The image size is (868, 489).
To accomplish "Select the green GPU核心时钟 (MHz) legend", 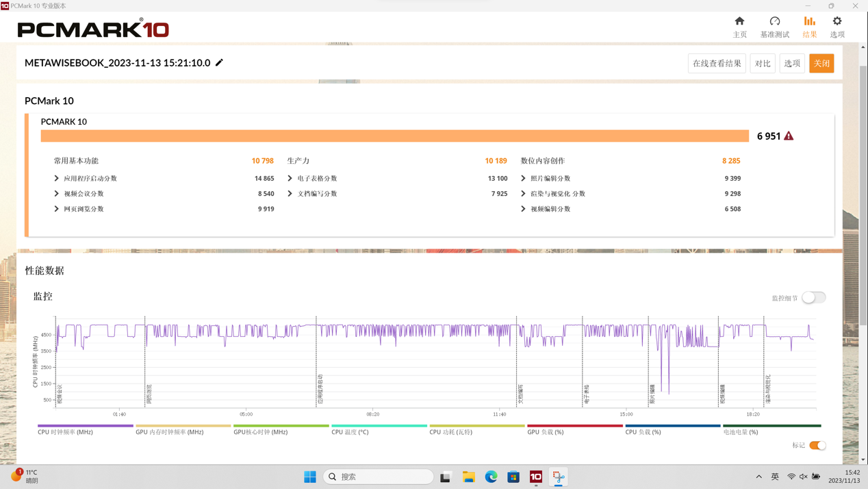I will pyautogui.click(x=281, y=430).
